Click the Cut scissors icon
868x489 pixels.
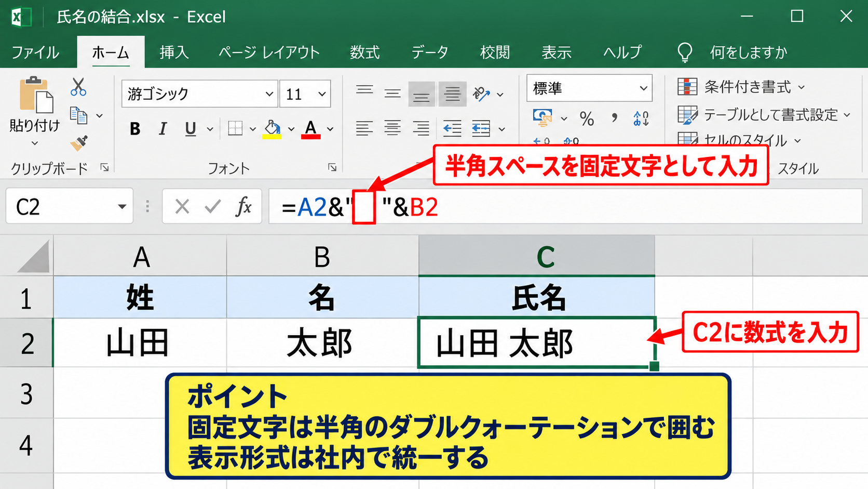tap(78, 87)
